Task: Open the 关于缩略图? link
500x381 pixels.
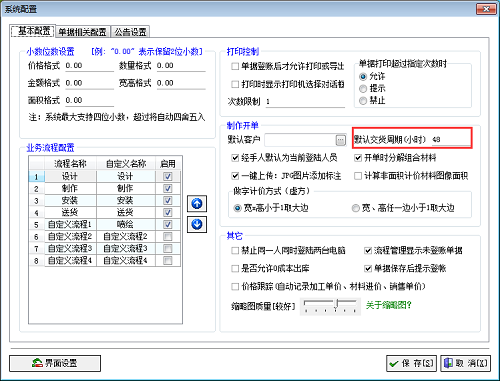Action: [x=389, y=305]
